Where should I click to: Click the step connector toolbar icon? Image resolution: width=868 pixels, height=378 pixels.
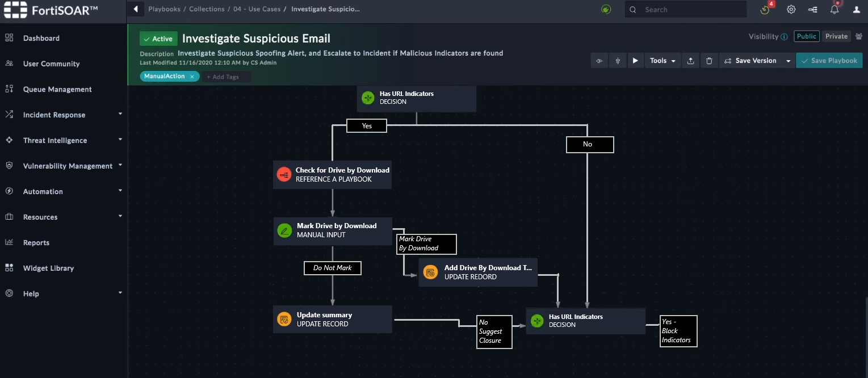[x=599, y=61]
